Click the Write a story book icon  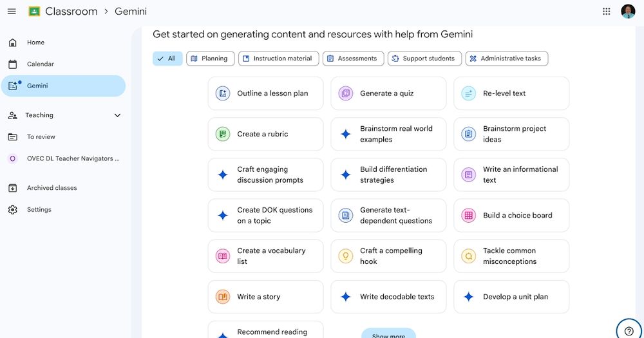pyautogui.click(x=223, y=297)
